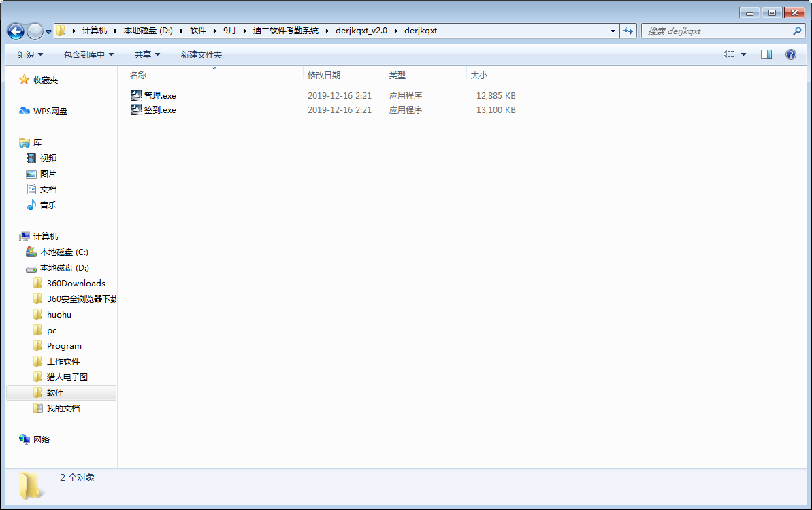Click 迪二软件考勤系统 in the address path
Screen dimensions: 812x510
[286, 31]
